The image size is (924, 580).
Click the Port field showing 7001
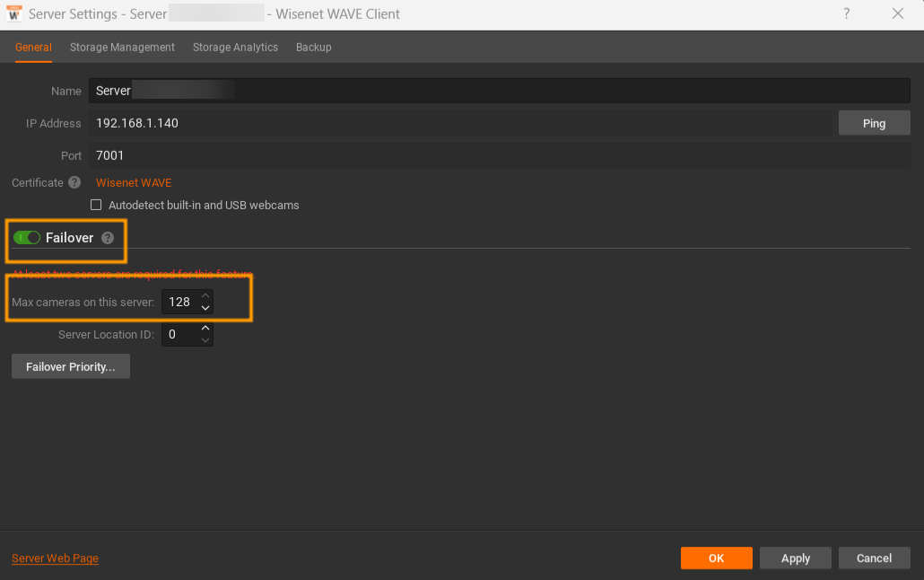(x=499, y=155)
